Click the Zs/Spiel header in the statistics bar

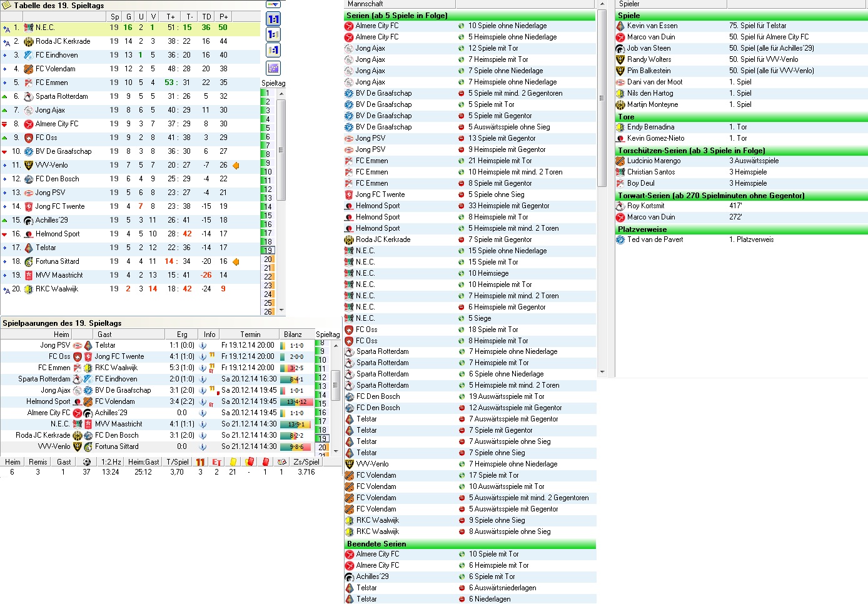point(306,462)
